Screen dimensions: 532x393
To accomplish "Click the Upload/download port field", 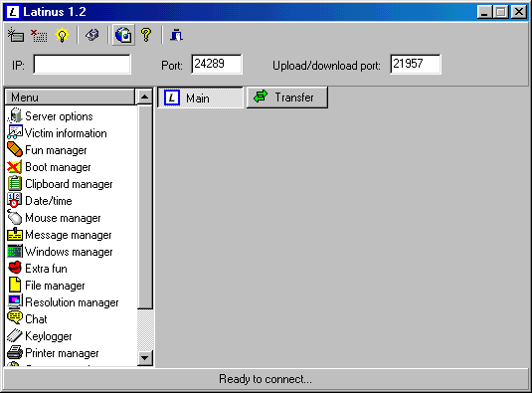I will point(416,64).
